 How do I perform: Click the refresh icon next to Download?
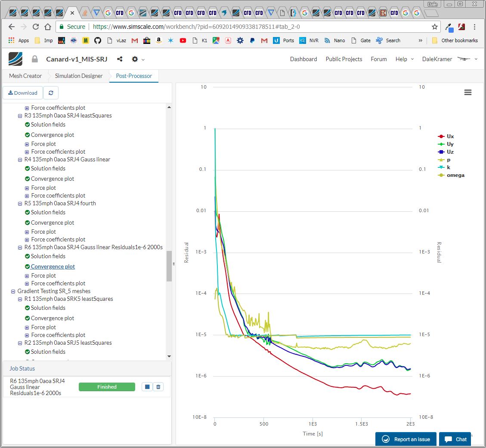[x=51, y=93]
